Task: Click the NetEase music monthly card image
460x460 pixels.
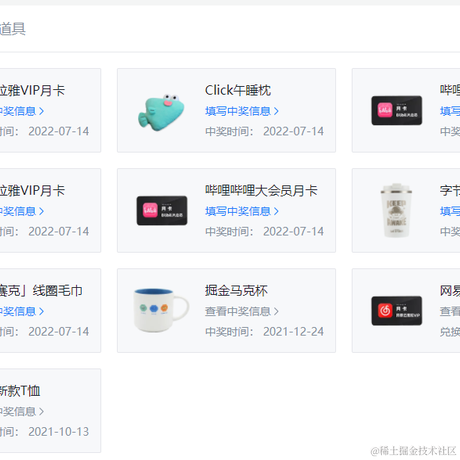Action: pyautogui.click(x=397, y=310)
